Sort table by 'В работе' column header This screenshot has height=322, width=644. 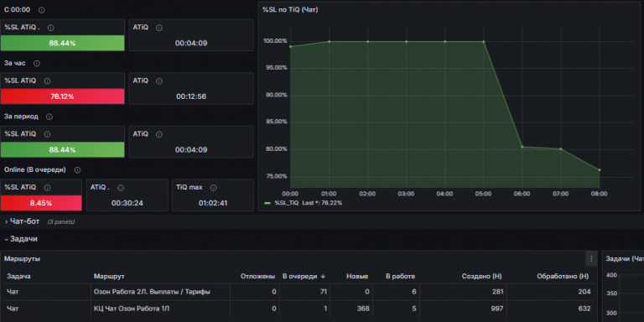click(x=401, y=277)
